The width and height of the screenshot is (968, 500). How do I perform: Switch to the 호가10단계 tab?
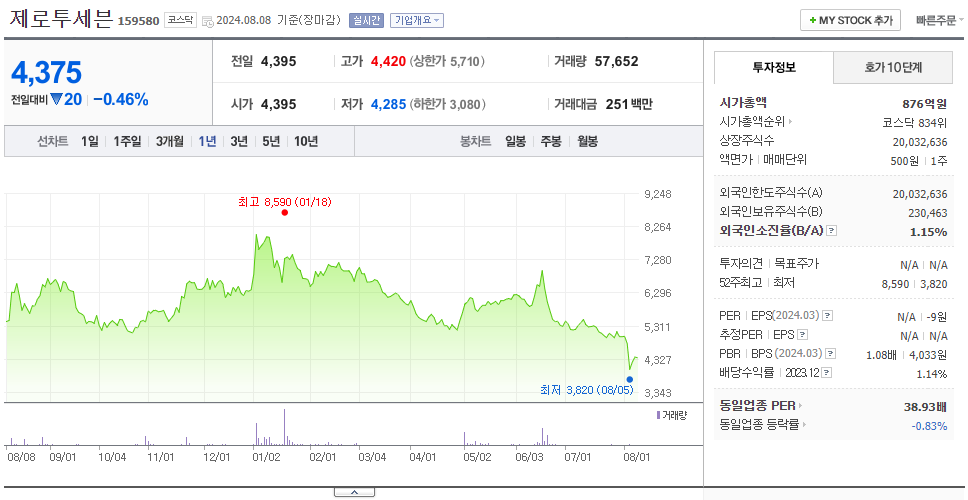click(x=893, y=67)
